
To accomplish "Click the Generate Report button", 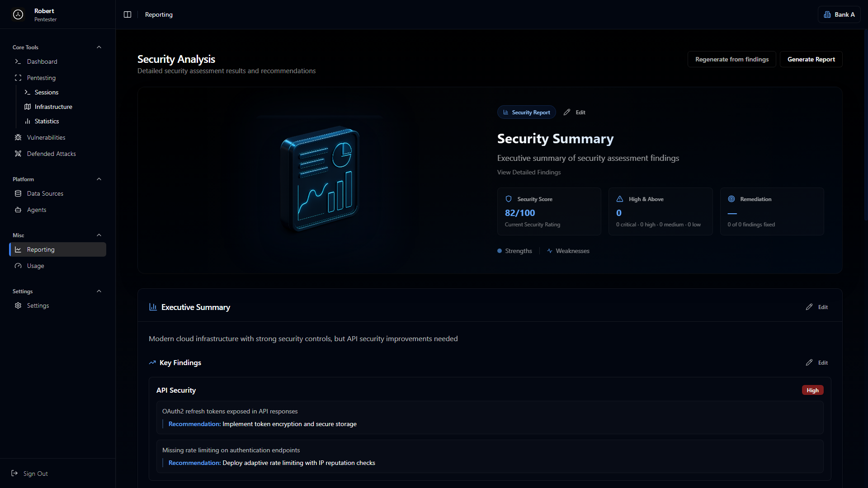I will (x=811, y=59).
